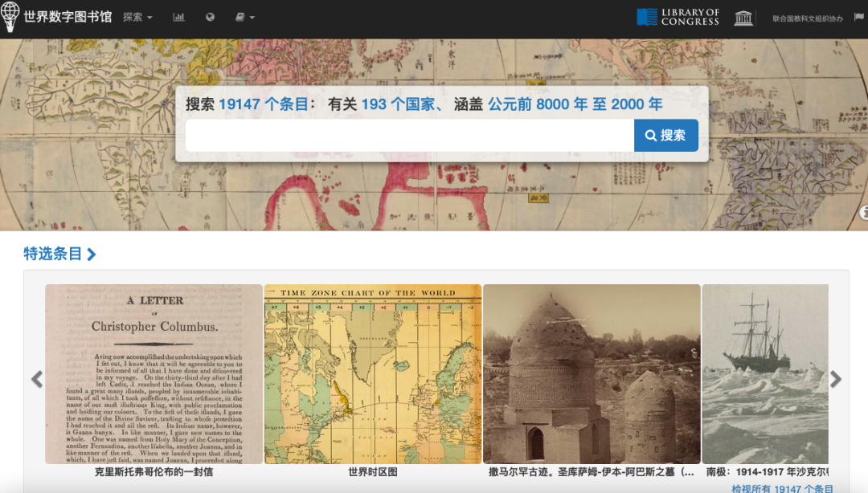This screenshot has width=868, height=493.
Task: Visit the Library of Congress logo link
Action: (x=678, y=17)
